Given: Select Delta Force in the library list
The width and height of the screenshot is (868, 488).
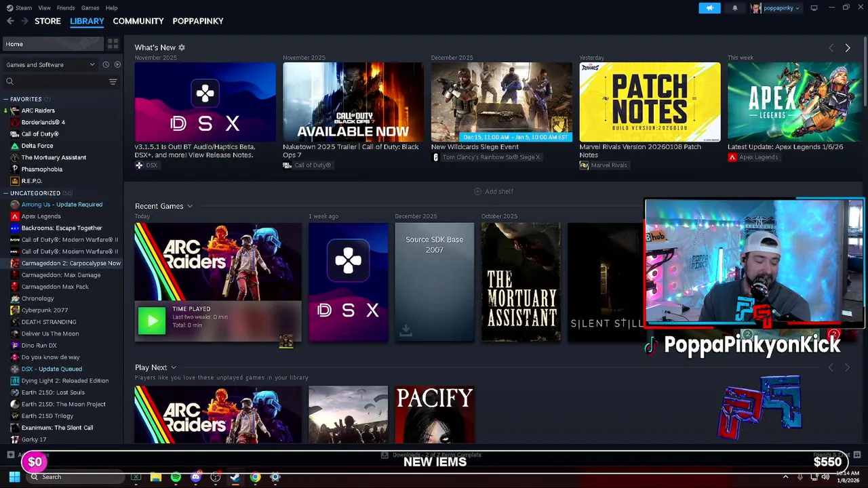Looking at the screenshot, I should click(x=37, y=146).
